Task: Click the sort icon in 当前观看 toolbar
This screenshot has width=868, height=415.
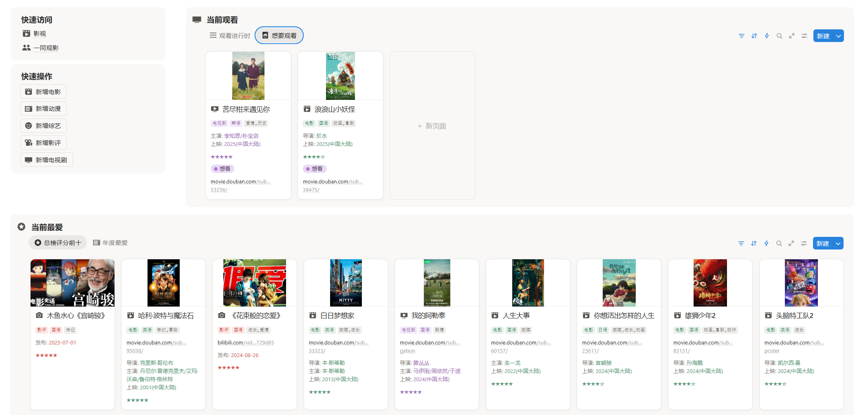Action: 754,36
